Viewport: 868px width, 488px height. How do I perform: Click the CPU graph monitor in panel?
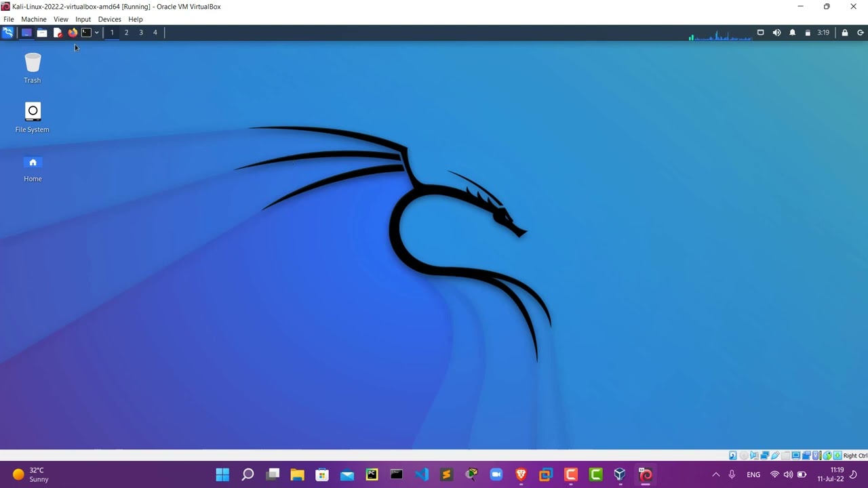coord(720,35)
